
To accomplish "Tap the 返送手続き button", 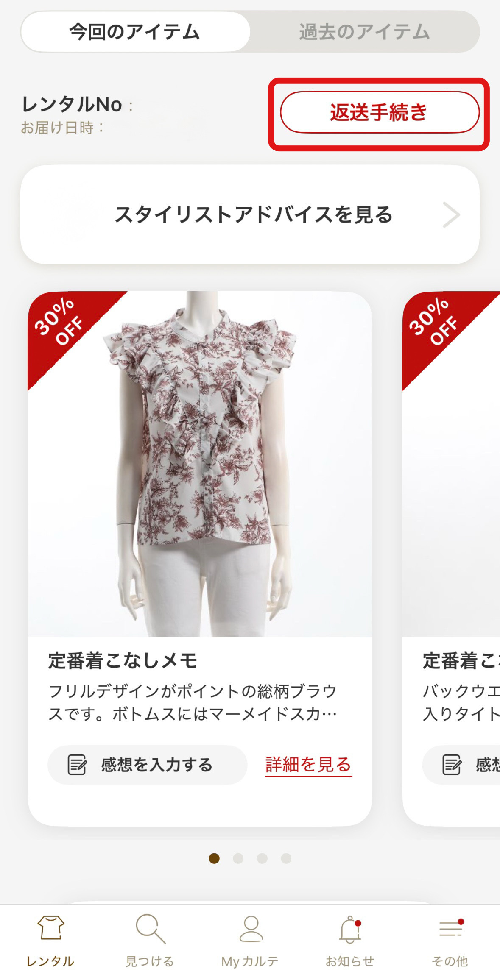I will point(380,112).
